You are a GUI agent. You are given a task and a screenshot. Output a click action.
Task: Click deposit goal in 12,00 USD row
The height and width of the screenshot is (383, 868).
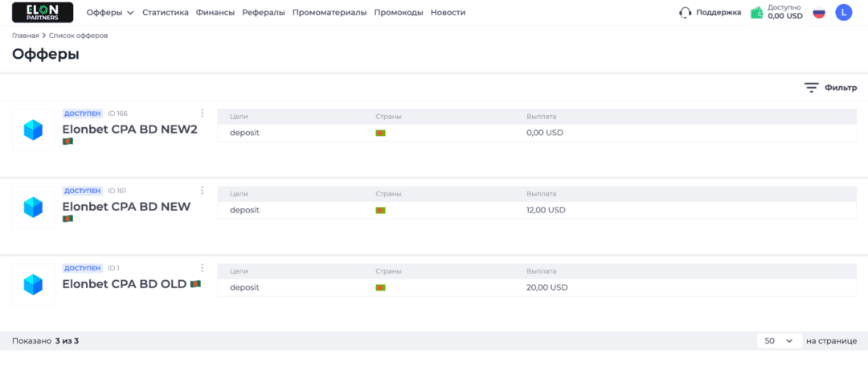coord(244,210)
